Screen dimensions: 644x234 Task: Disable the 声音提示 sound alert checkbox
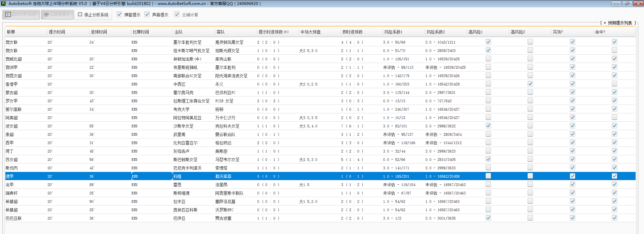(x=147, y=14)
